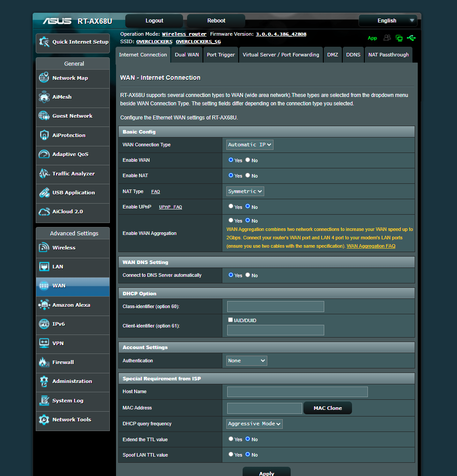Switch to the Dual WAN tab
The height and width of the screenshot is (476, 457).
pyautogui.click(x=187, y=55)
